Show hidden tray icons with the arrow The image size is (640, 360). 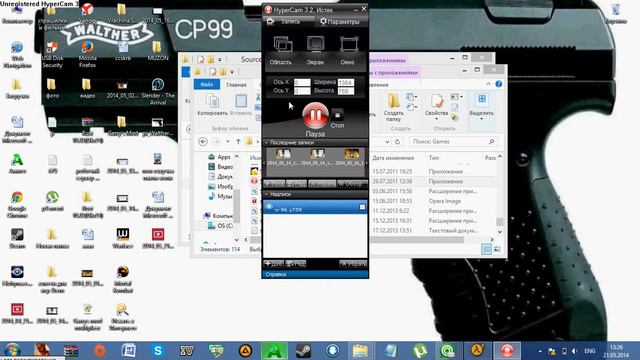(540, 351)
